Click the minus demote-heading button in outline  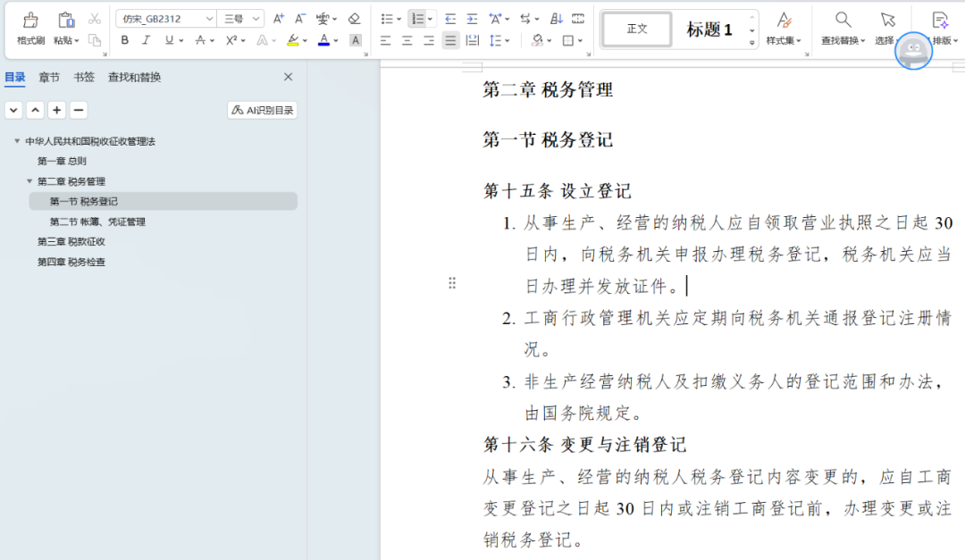pyautogui.click(x=78, y=110)
